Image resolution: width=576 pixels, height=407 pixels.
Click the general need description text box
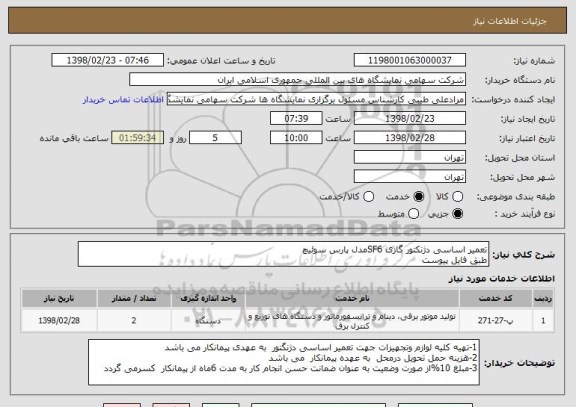pos(283,254)
